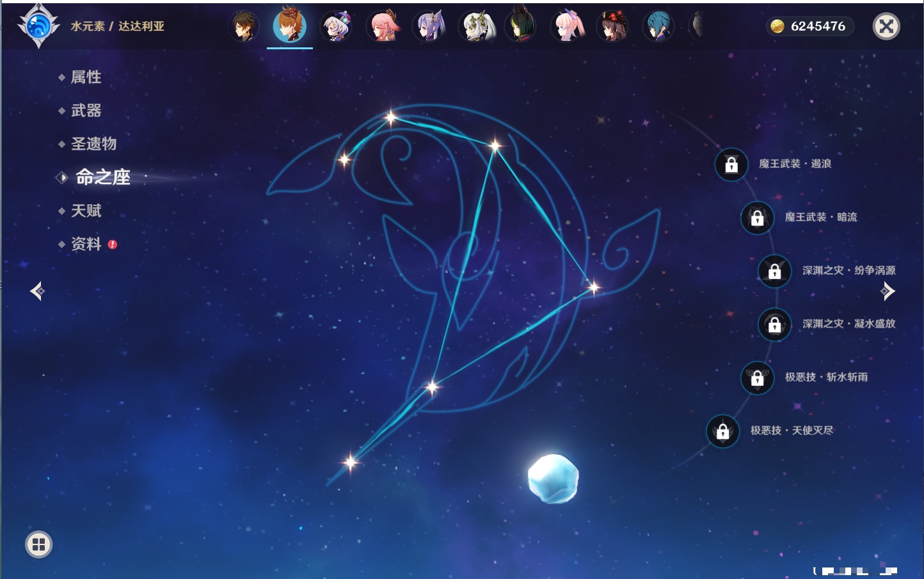The height and width of the screenshot is (579, 924).
Task: Pick Keqing's purple twin-bun portrait
Action: pos(429,26)
